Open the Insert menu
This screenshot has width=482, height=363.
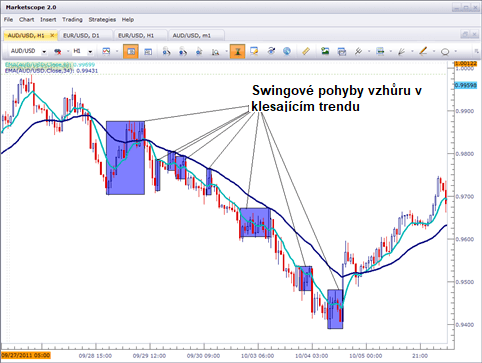[x=48, y=20]
